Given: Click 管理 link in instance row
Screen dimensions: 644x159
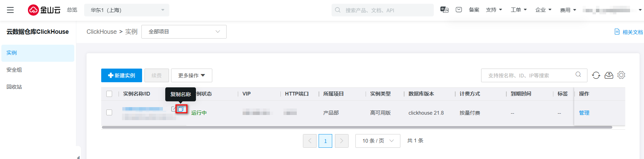Looking at the screenshot, I should pyautogui.click(x=584, y=113).
